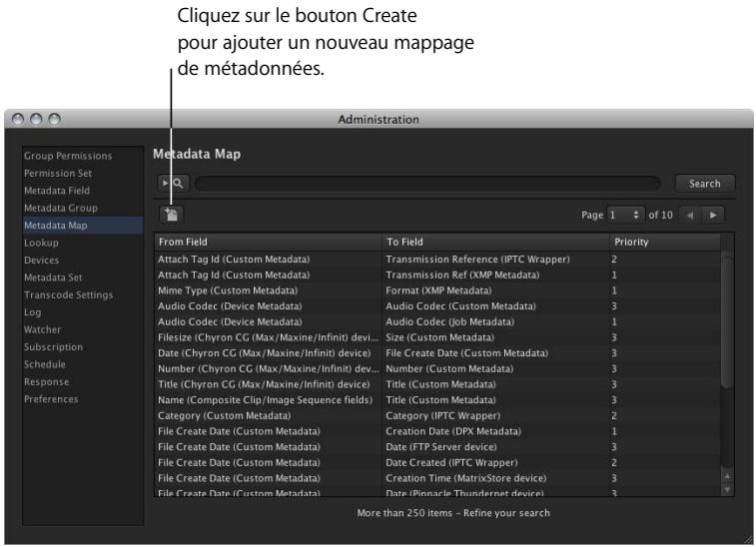Image resolution: width=756 pixels, height=547 pixels.
Task: Select the Mime Type (Custom Metadata) row
Action: [x=437, y=290]
